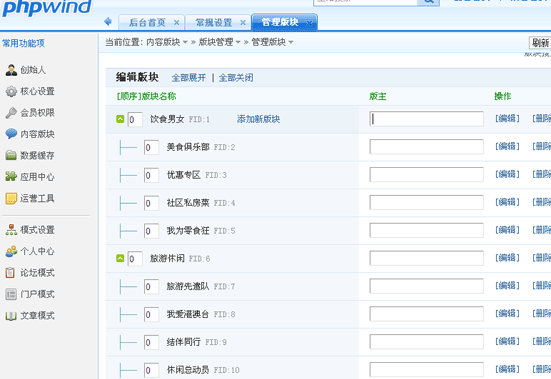
Task: Open 应用中心 in the sidebar
Action: click(x=37, y=177)
